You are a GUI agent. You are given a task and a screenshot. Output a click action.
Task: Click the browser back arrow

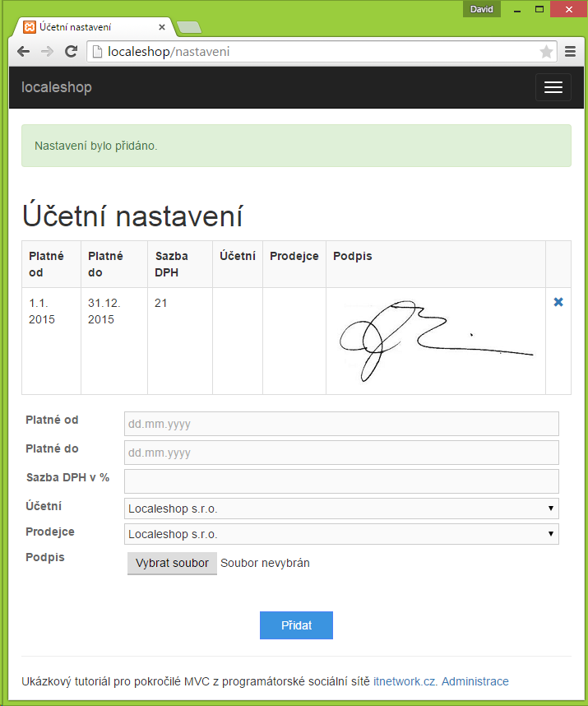click(x=24, y=52)
